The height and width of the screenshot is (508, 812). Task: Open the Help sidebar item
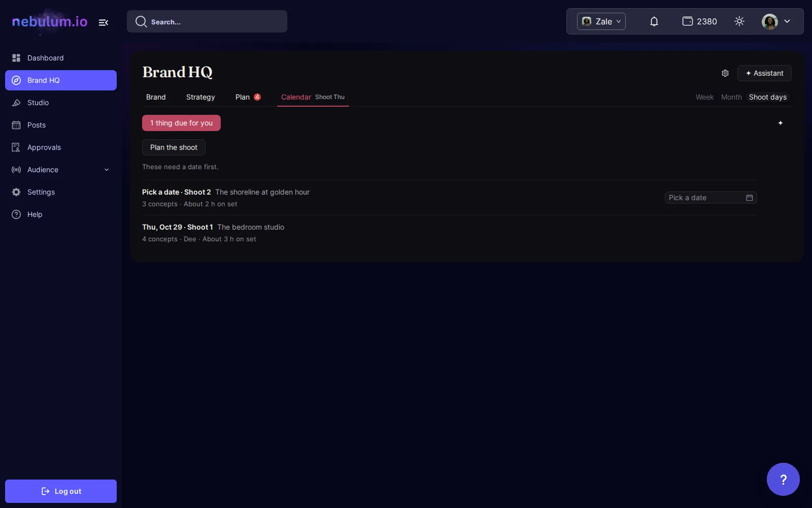click(x=61, y=214)
